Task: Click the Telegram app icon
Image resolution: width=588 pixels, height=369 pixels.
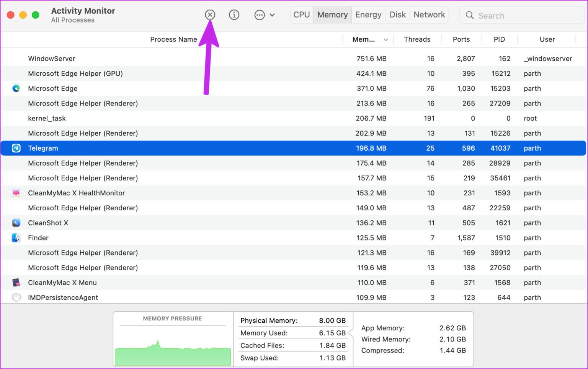Action: [16, 148]
